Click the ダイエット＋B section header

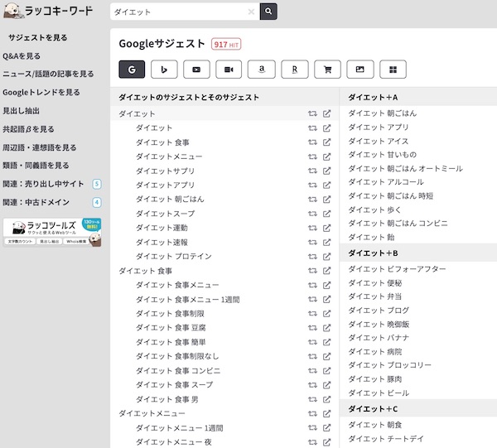[373, 253]
